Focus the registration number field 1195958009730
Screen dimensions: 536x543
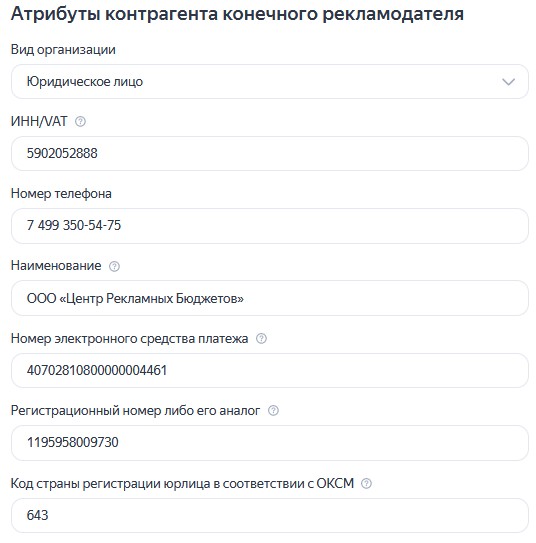point(270,443)
